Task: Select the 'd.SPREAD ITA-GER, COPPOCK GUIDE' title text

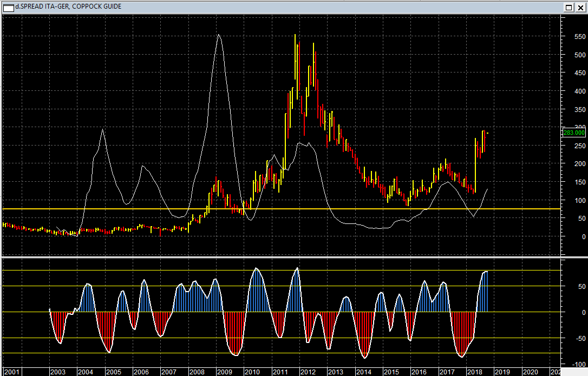Action: 68,6
